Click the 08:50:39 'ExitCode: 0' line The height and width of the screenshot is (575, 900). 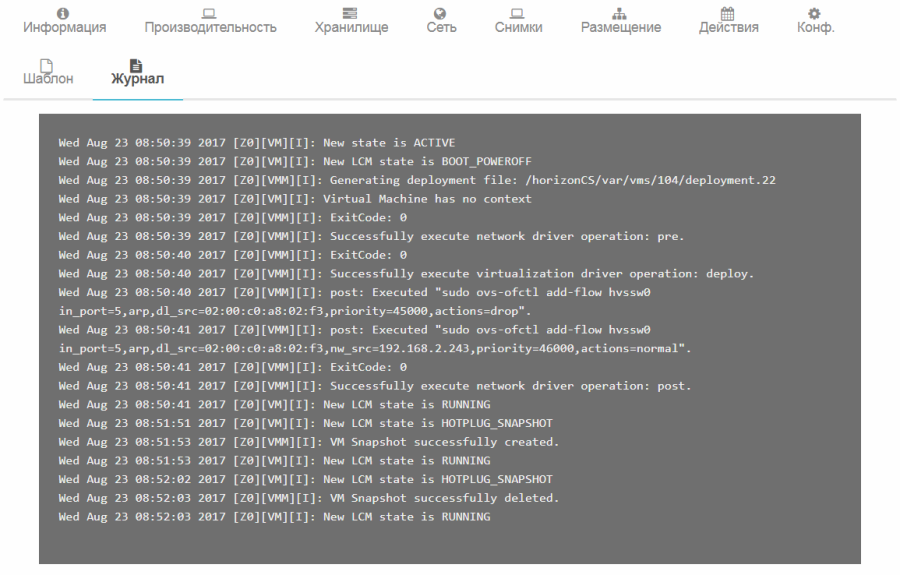(x=232, y=217)
